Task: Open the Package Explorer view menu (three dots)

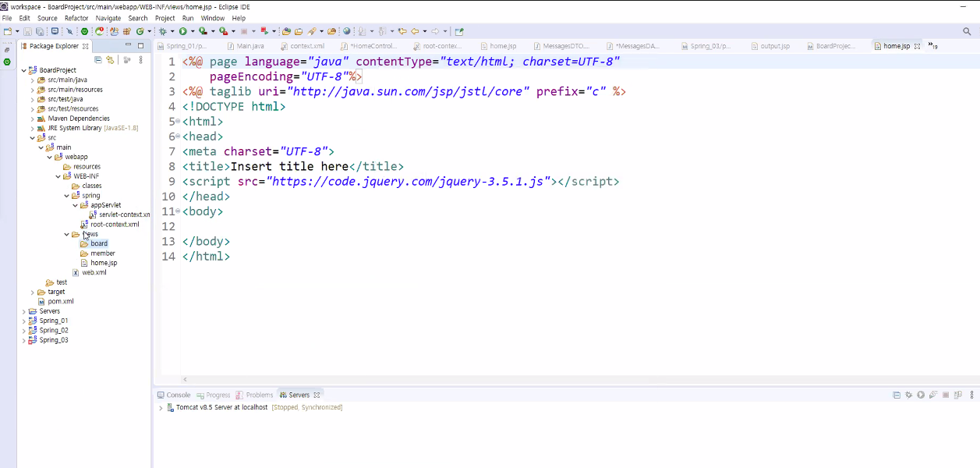Action: tap(140, 59)
